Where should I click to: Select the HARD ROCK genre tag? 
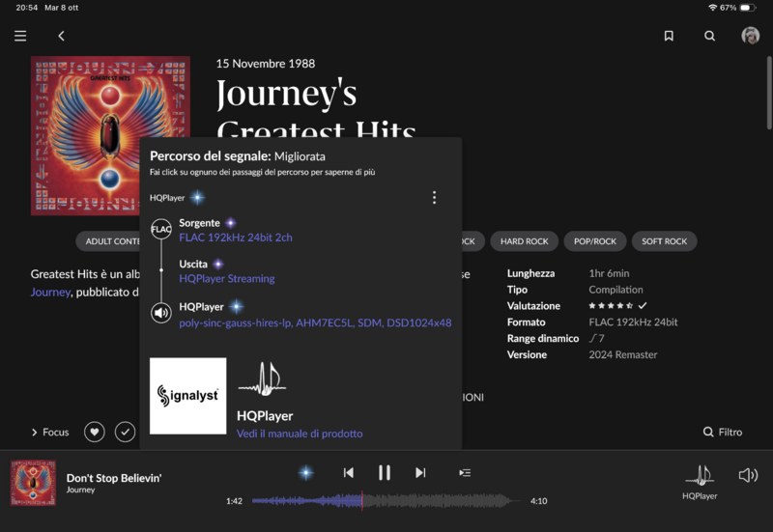[x=524, y=241]
